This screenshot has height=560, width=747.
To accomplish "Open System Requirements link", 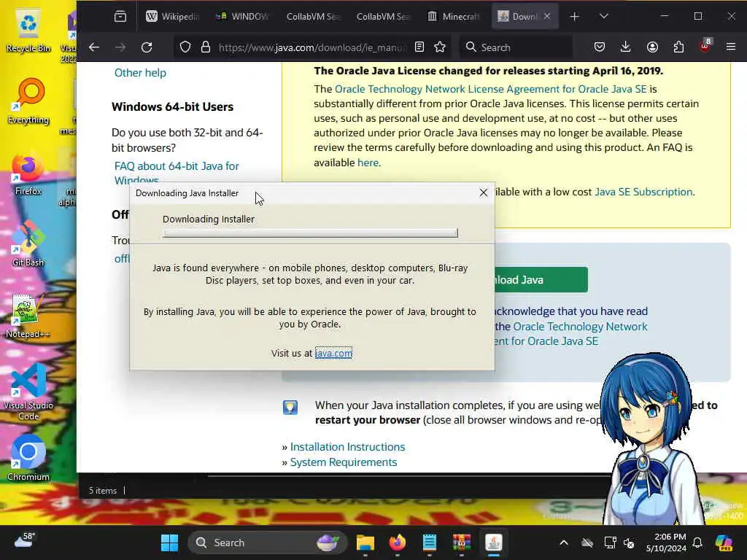I will tap(344, 462).
